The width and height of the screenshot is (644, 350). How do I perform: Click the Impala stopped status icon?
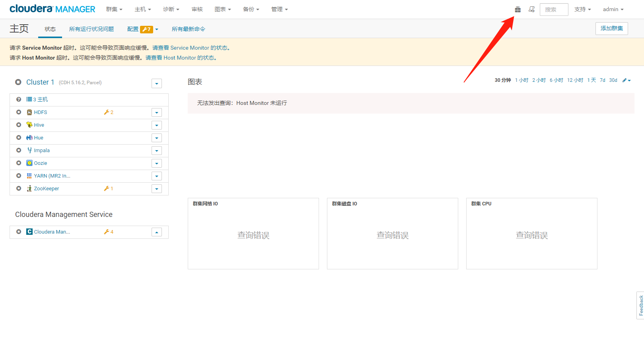coord(19,150)
